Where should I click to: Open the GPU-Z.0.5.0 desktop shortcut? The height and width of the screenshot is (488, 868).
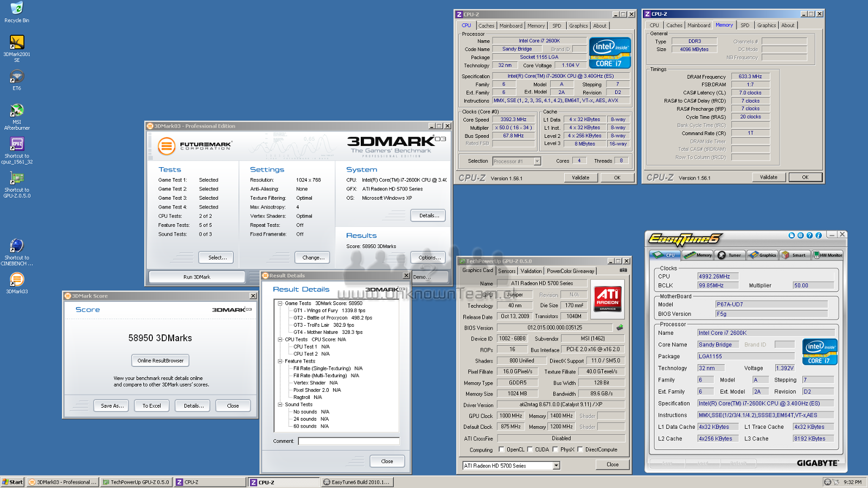17,185
